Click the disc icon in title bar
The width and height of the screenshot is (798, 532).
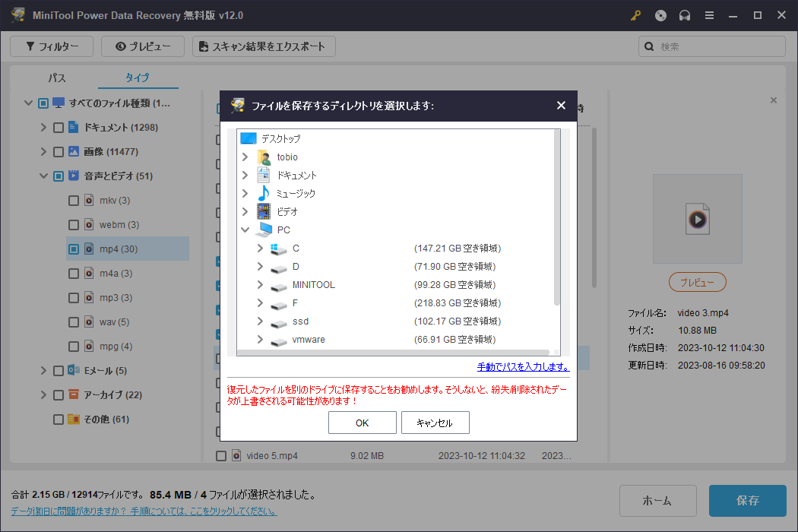(x=660, y=15)
